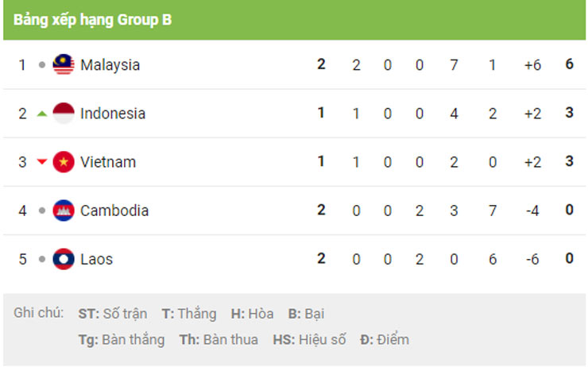
Task: Select the Cambodia team name
Action: click(114, 211)
